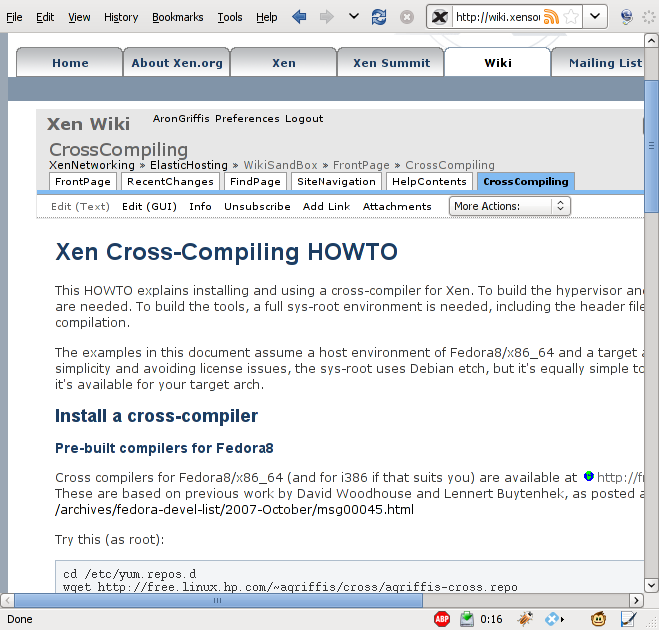The width and height of the screenshot is (659, 630).
Task: Open the FindPage navigation tab
Action: coord(255,182)
